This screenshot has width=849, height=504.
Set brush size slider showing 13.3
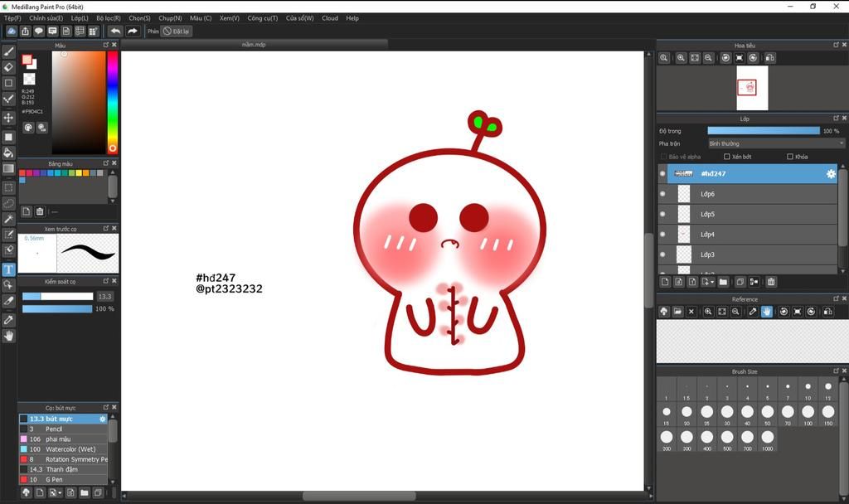click(x=57, y=297)
